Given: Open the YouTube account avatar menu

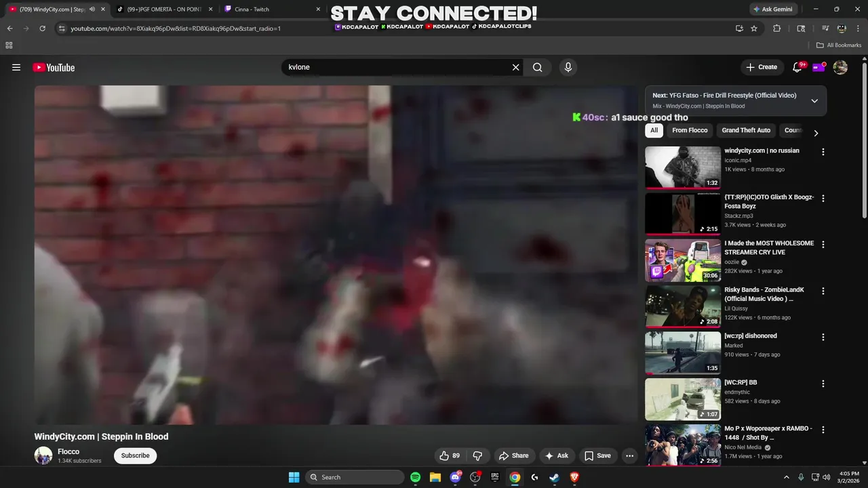Looking at the screenshot, I should coord(840,67).
